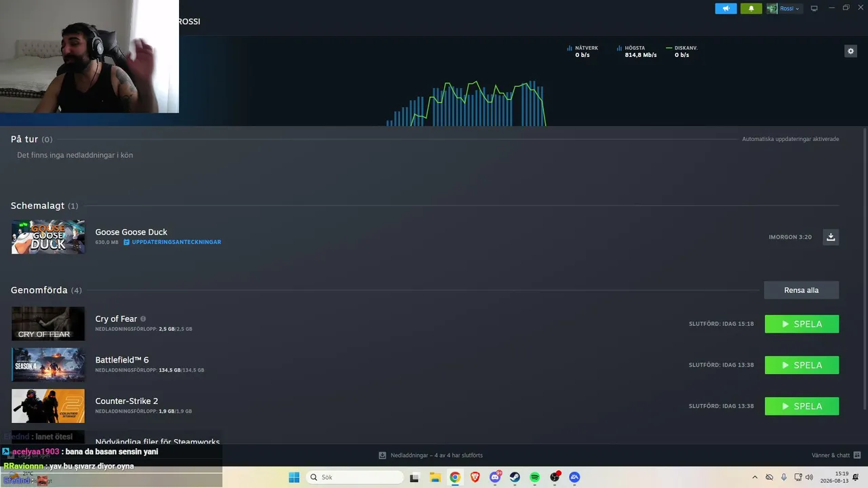Open the volume tray icon
868x488 pixels.
809,477
